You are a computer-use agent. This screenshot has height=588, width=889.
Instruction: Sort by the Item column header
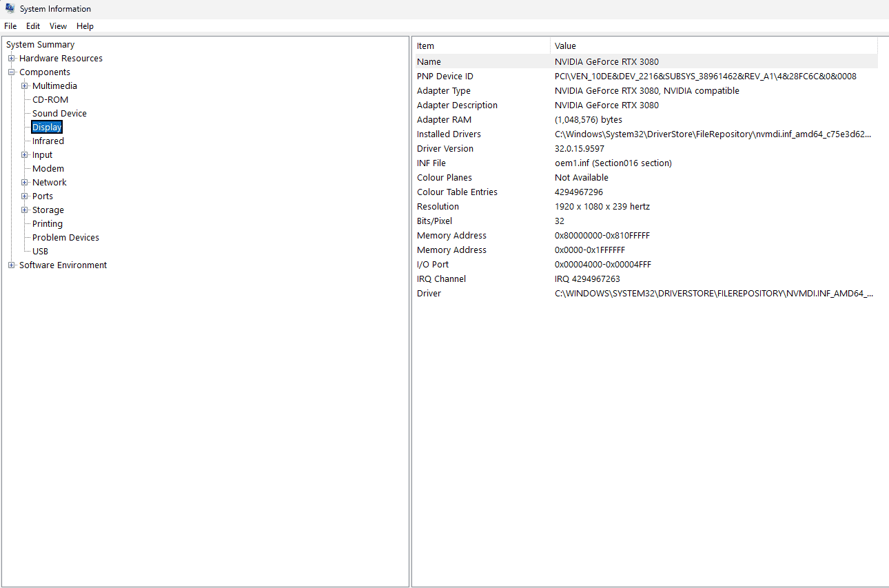point(481,46)
